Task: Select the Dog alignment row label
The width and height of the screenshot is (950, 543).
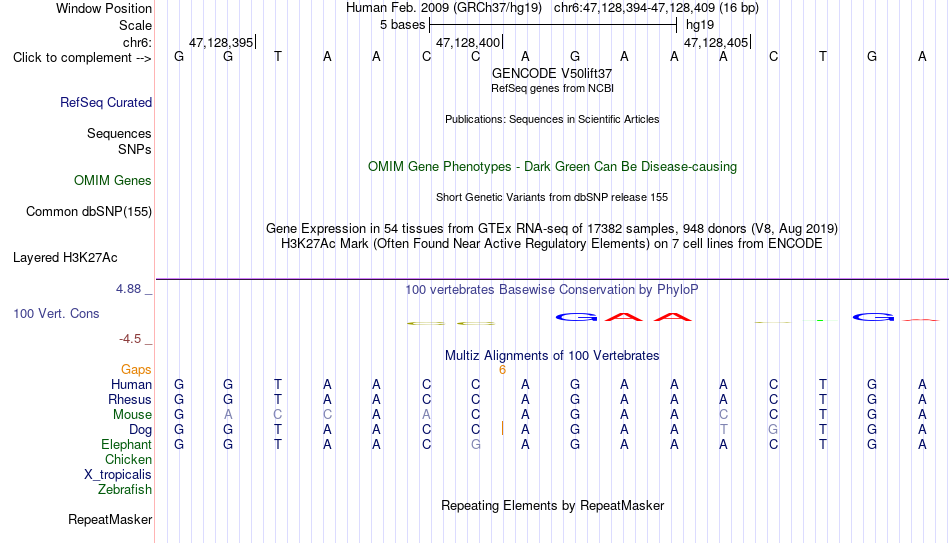Action: pos(141,430)
